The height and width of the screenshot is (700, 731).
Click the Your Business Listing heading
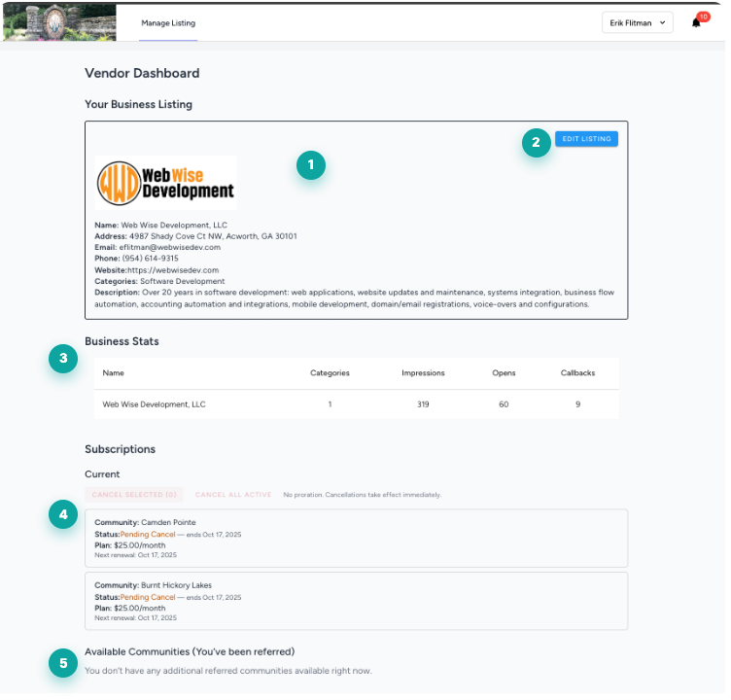click(x=139, y=105)
